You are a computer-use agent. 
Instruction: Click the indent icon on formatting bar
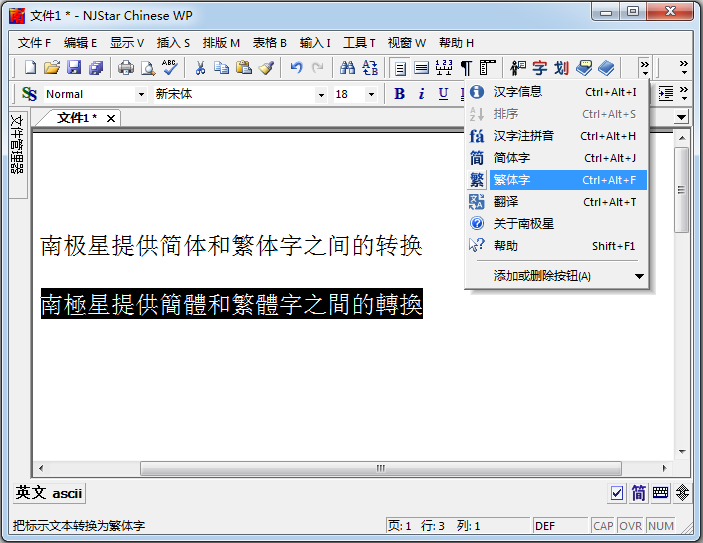coord(666,94)
